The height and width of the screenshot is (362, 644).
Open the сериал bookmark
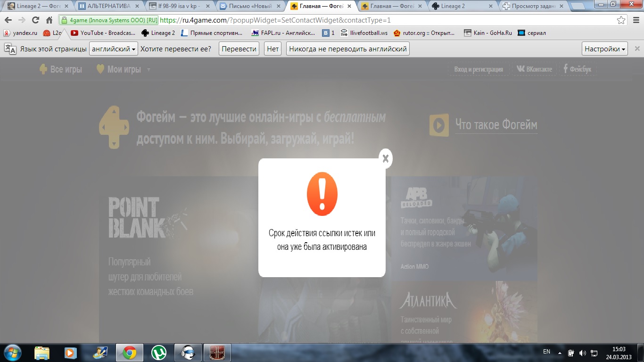(x=532, y=33)
